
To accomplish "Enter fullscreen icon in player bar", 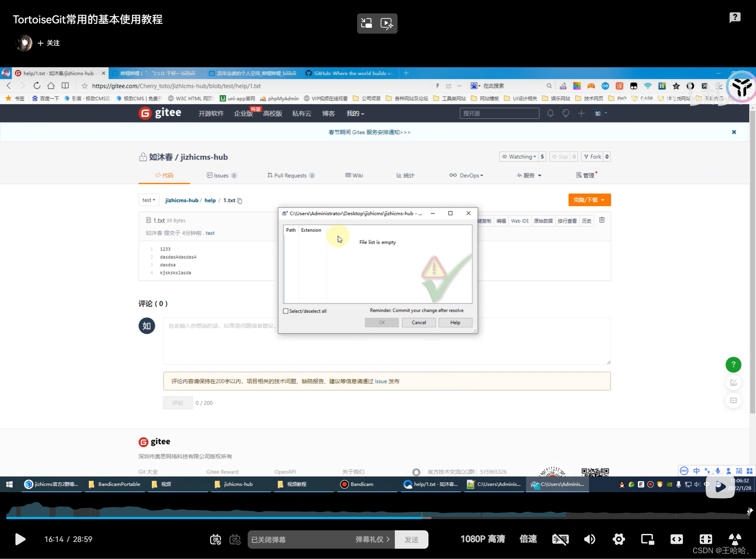I will pyautogui.click(x=735, y=539).
